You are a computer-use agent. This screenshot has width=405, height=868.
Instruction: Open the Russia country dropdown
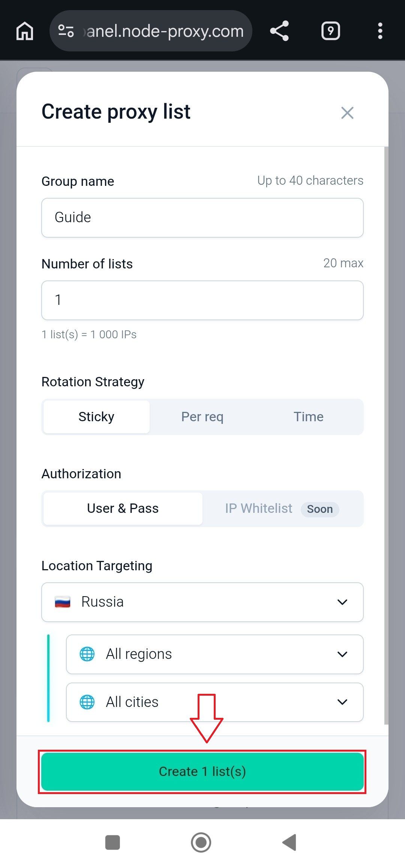[202, 602]
